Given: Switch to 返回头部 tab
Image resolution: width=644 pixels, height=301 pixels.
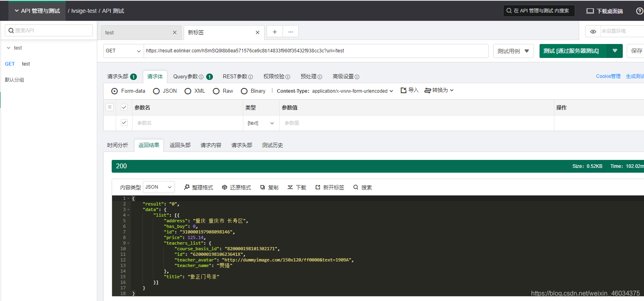Looking at the screenshot, I should [180, 145].
